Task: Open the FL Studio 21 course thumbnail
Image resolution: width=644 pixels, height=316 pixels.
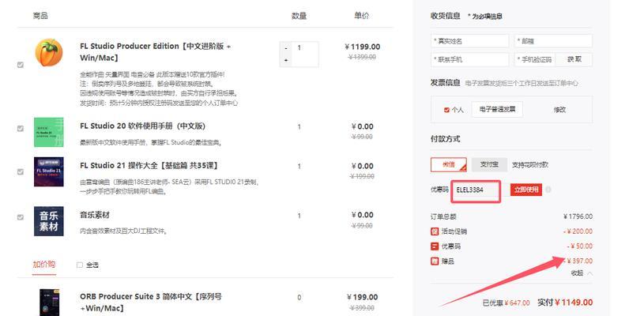Action: coord(49,172)
